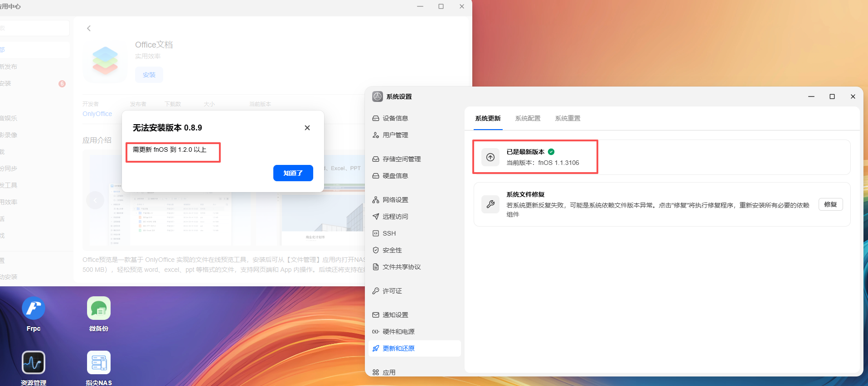Click the 修复 button
Viewport: 868px width, 386px height.
pos(831,204)
